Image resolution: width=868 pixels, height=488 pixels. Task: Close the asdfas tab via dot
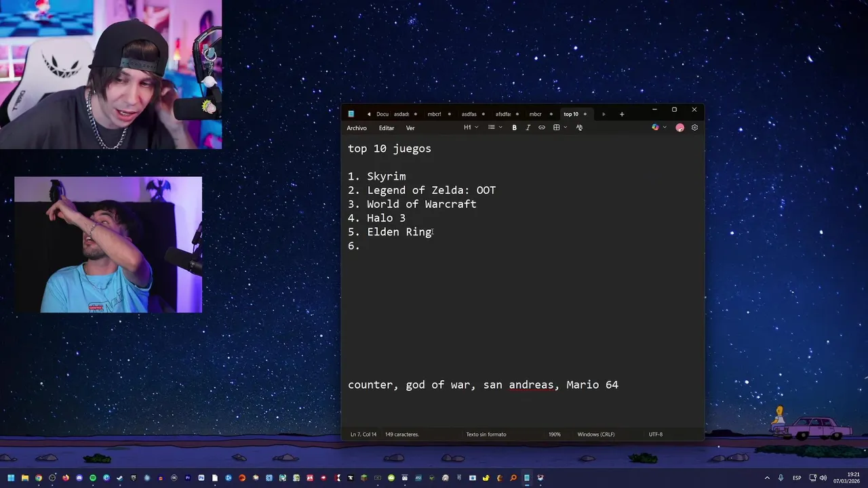(483, 114)
